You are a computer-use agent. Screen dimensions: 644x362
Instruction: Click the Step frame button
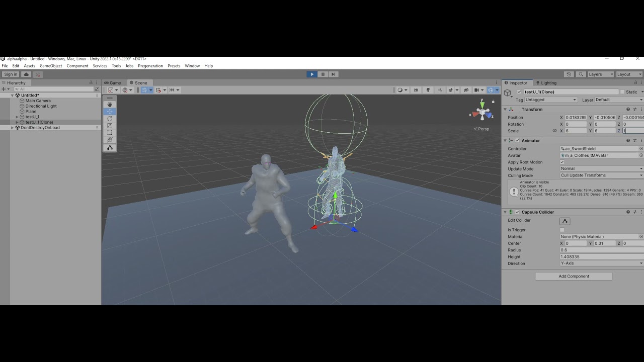tap(333, 74)
